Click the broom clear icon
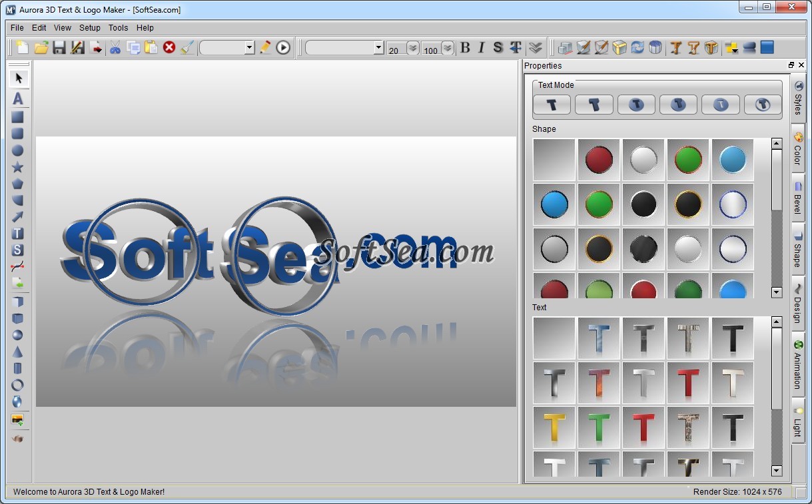812x504 pixels. tap(187, 47)
